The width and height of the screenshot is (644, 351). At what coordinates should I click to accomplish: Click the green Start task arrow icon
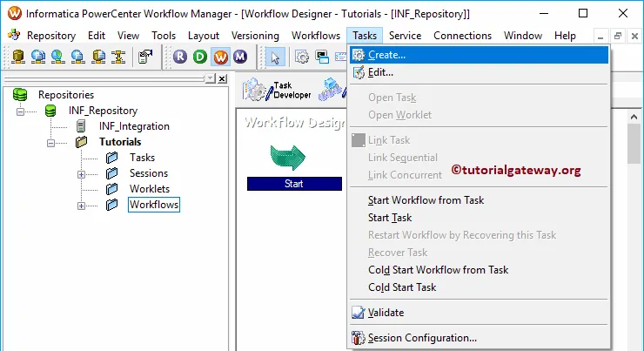pos(288,158)
